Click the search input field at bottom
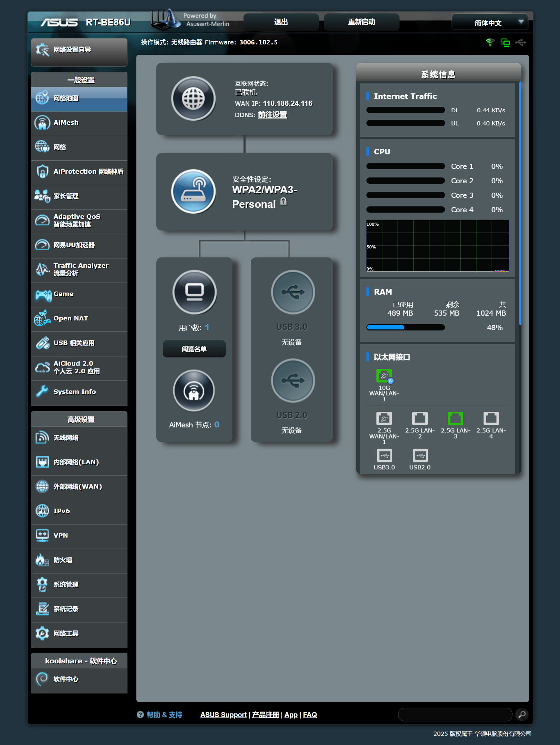Screen dimensions: 560x745 point(455,714)
